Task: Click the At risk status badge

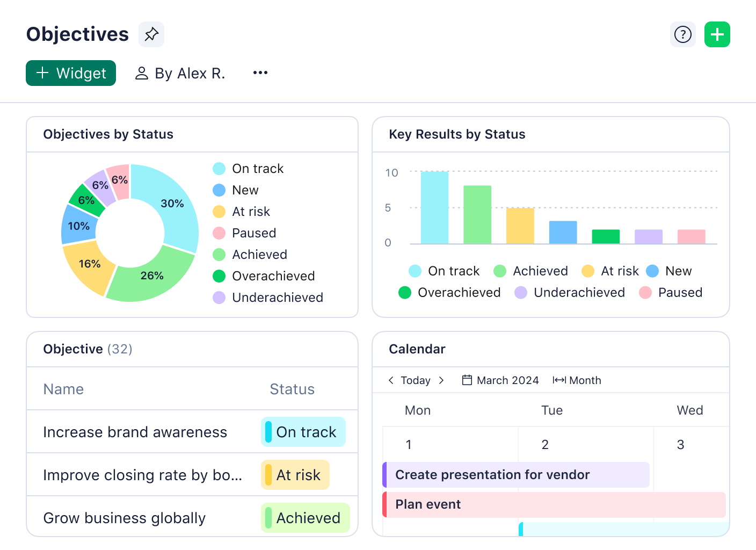Action: 295,475
